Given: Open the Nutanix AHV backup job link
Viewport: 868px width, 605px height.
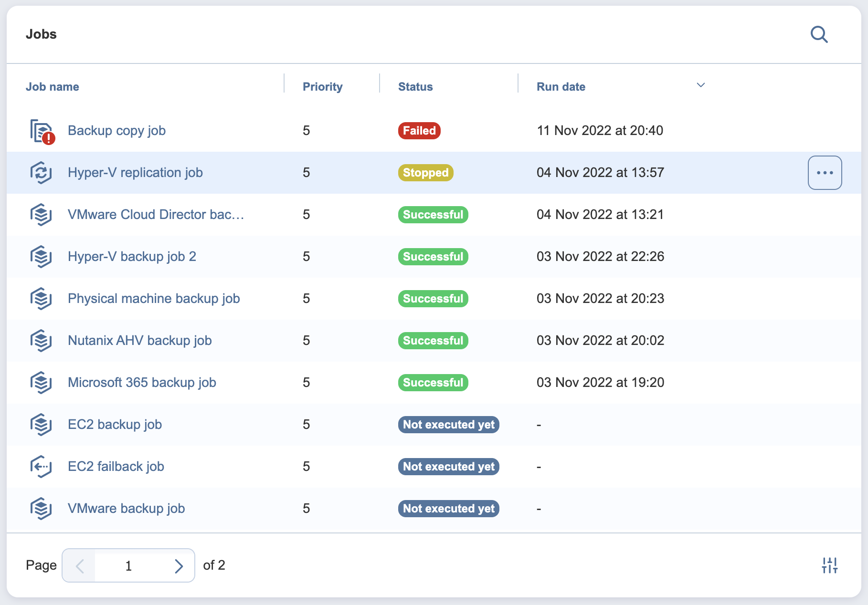Looking at the screenshot, I should click(140, 341).
